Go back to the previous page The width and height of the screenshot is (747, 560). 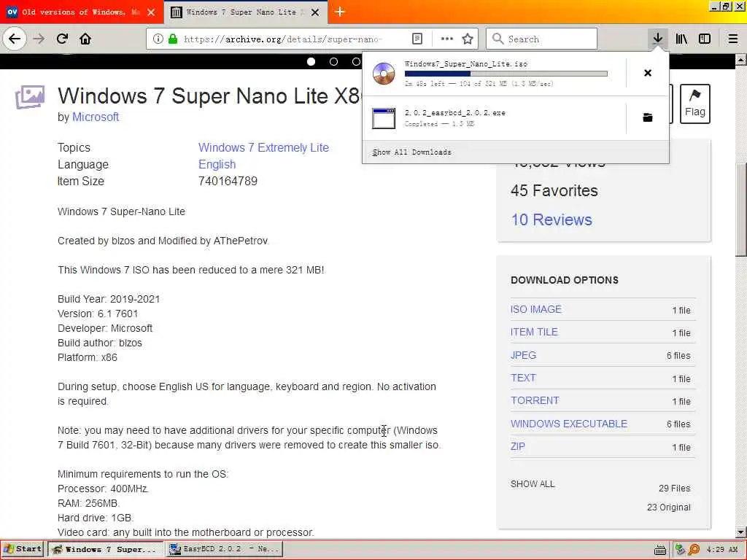[15, 39]
